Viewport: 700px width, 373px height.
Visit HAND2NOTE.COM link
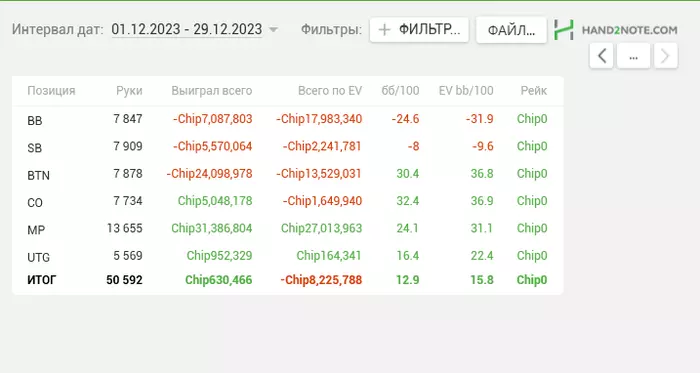[629, 30]
